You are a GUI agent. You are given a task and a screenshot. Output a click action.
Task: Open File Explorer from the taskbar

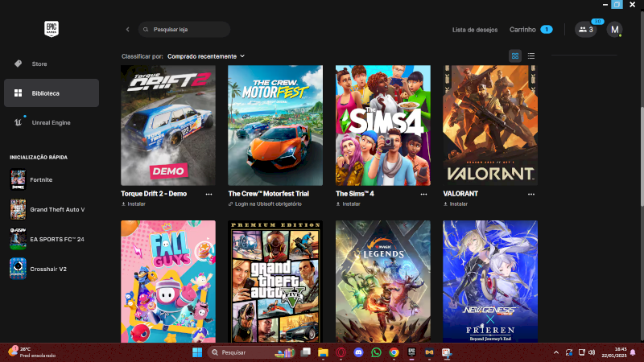(324, 352)
